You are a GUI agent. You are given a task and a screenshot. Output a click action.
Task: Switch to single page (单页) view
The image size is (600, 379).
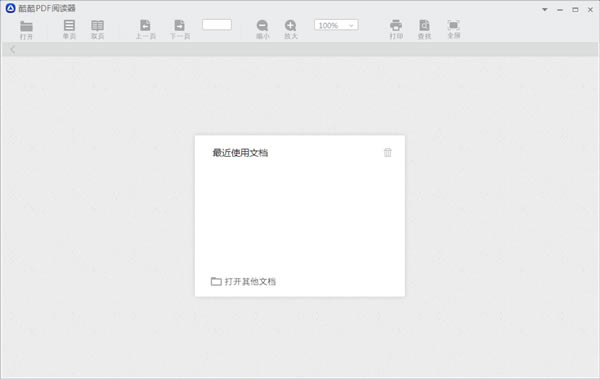[x=69, y=29]
